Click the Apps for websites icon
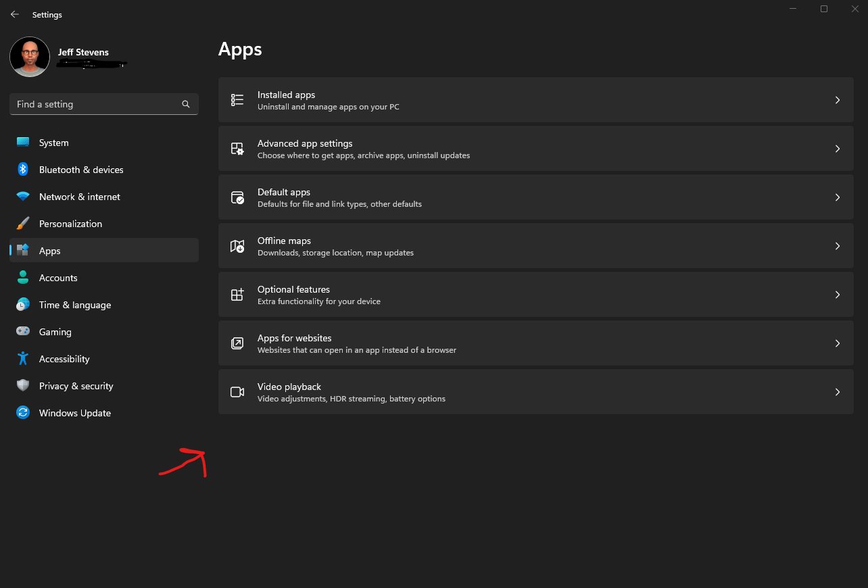 [x=237, y=343]
